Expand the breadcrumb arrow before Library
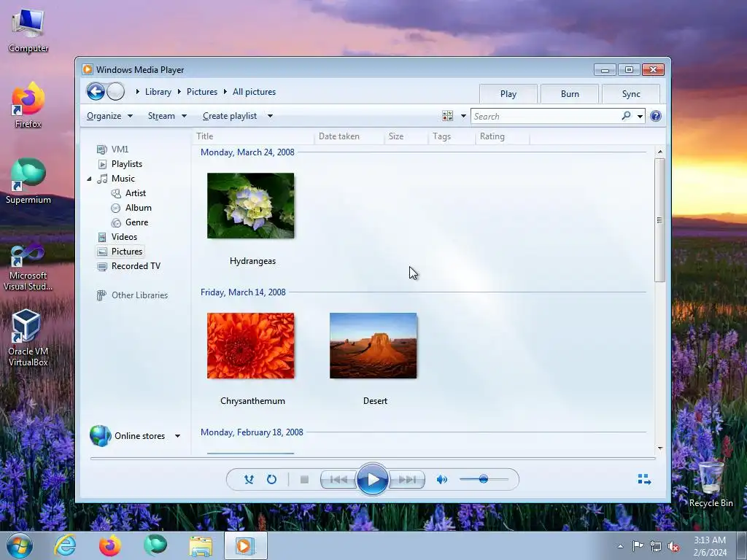Screen dimensions: 747x560 pos(137,91)
